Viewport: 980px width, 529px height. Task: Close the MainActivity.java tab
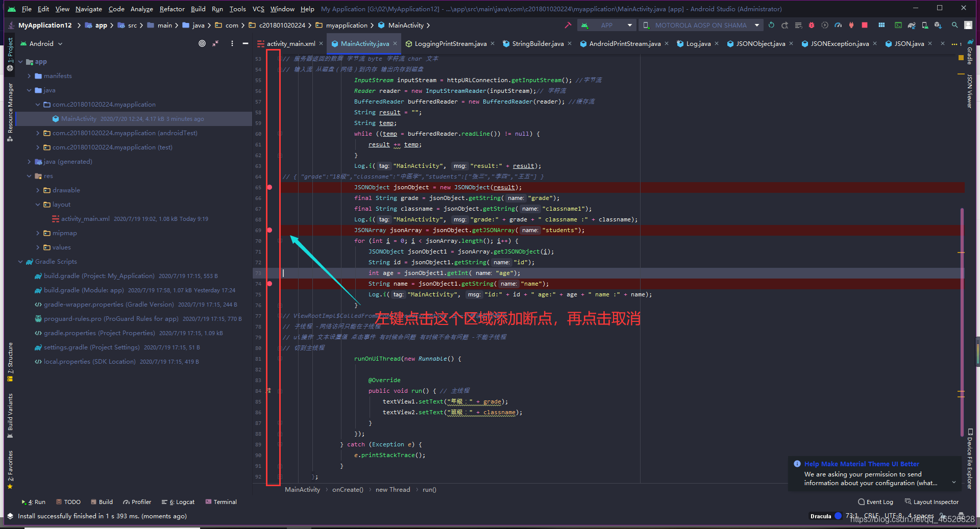[395, 43]
